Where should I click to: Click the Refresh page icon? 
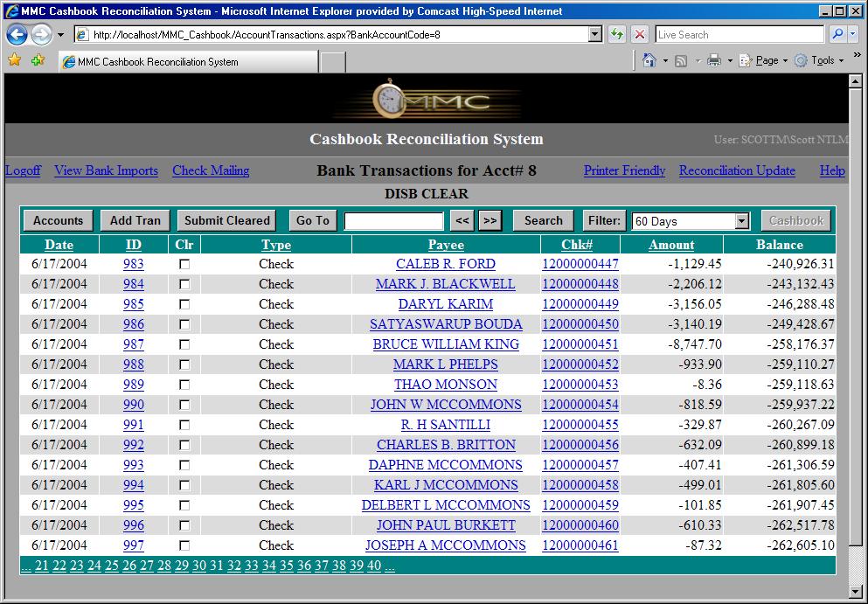coord(618,35)
